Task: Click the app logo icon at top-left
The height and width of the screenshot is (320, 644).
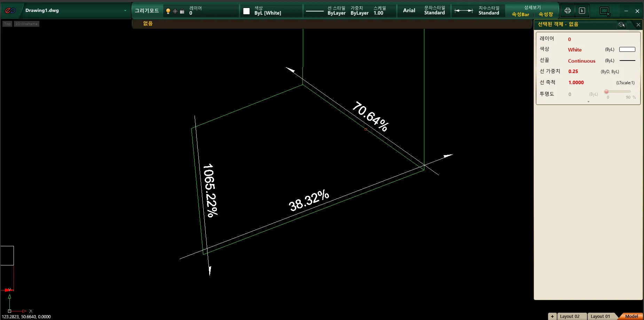Action: coord(10,10)
